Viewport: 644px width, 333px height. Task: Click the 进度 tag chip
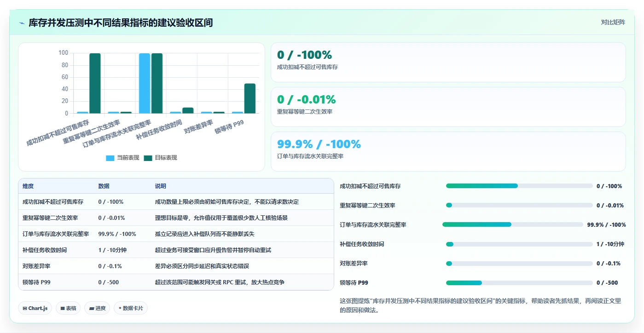[97, 308]
